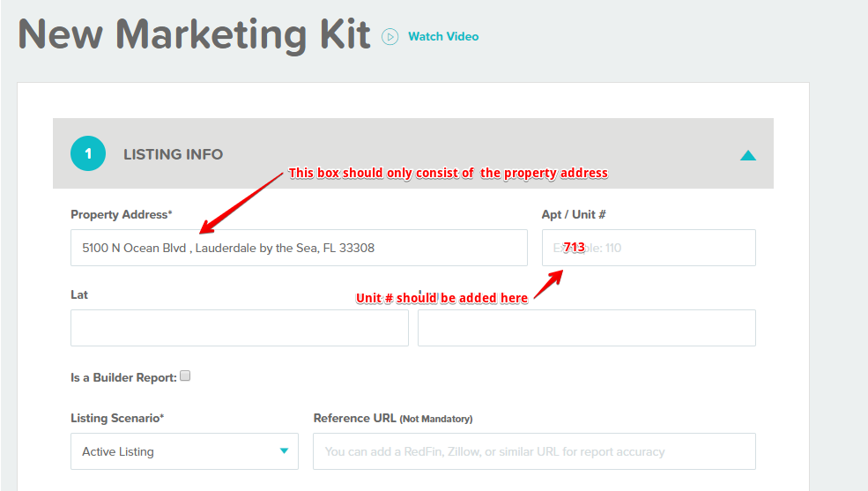
Task: Click the LISTING INFO section header text
Action: [173, 154]
